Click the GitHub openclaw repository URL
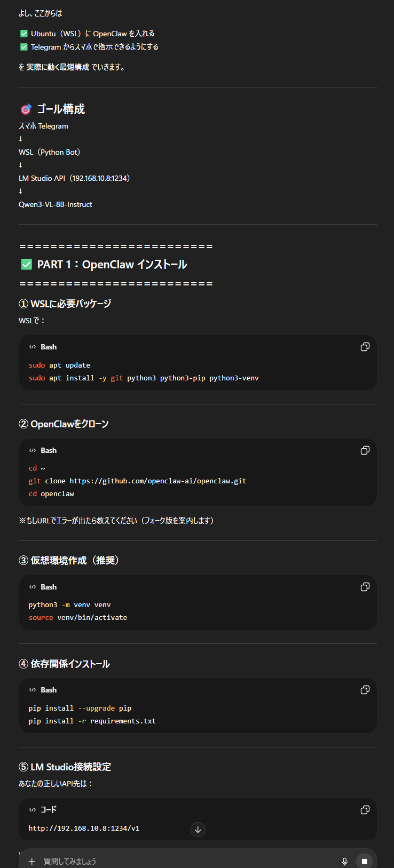 pyautogui.click(x=158, y=481)
